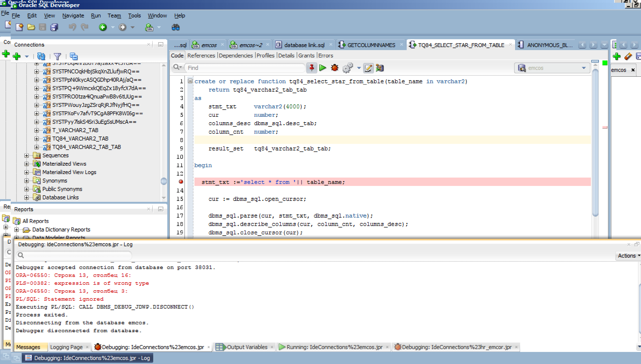Open the Navigate menu
The width and height of the screenshot is (641, 364).
pos(73,16)
